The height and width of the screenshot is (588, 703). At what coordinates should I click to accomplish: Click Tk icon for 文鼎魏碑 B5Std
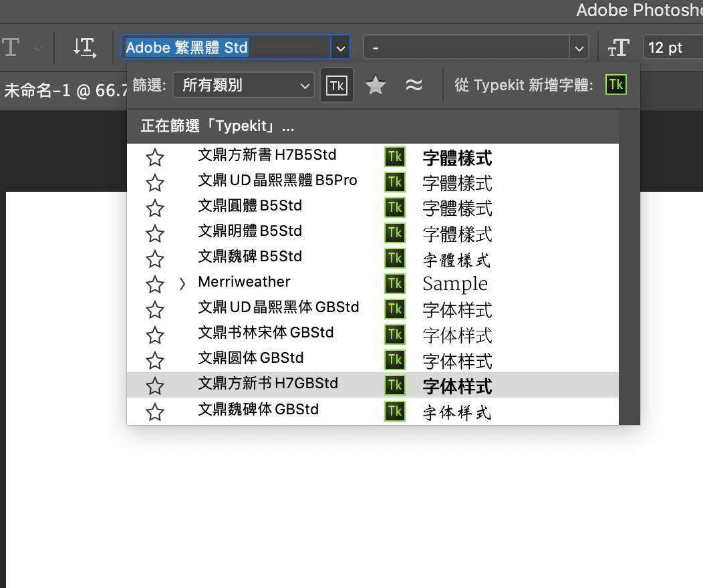pyautogui.click(x=395, y=258)
